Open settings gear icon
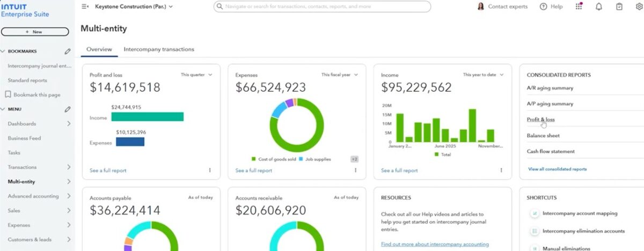 click(x=639, y=6)
